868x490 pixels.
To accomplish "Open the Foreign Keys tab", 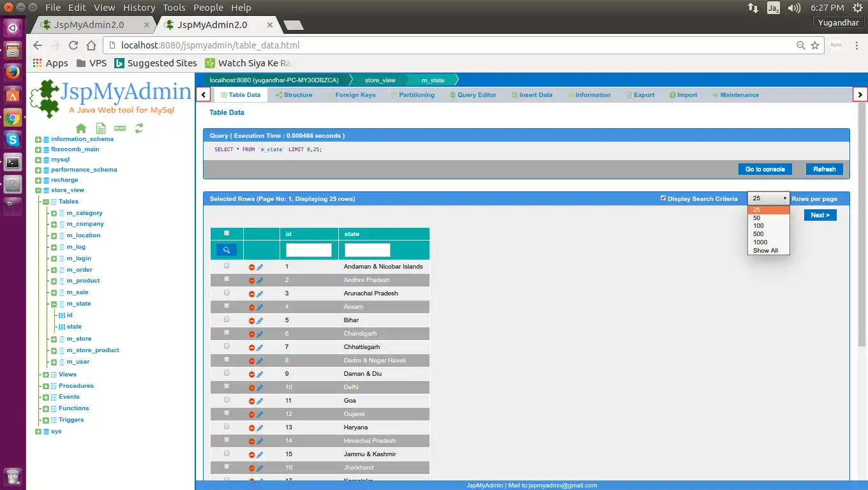I will [x=350, y=95].
